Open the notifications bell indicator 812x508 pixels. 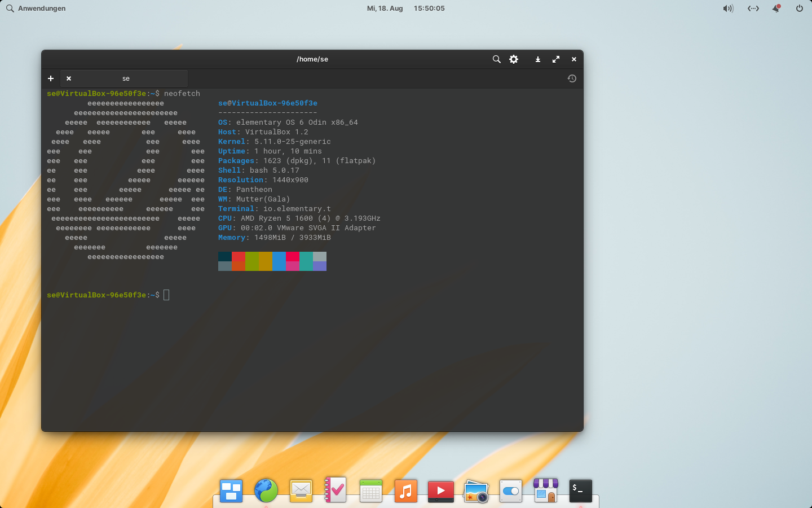tap(776, 8)
